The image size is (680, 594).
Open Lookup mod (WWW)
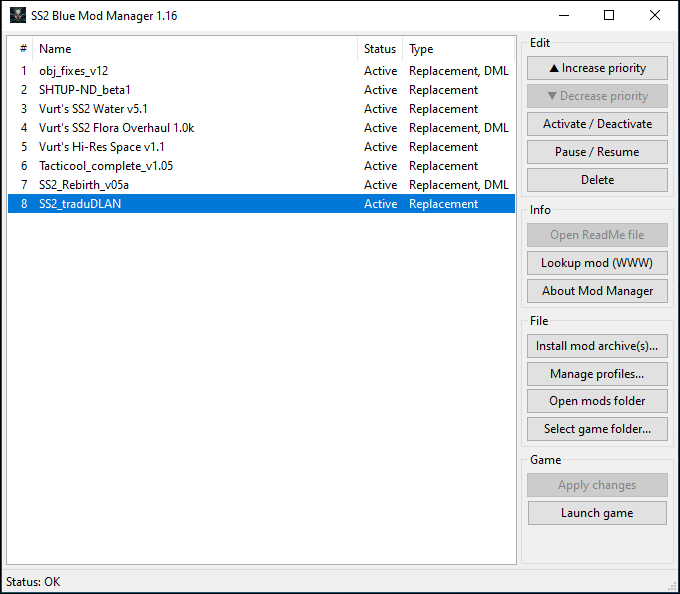tap(597, 263)
